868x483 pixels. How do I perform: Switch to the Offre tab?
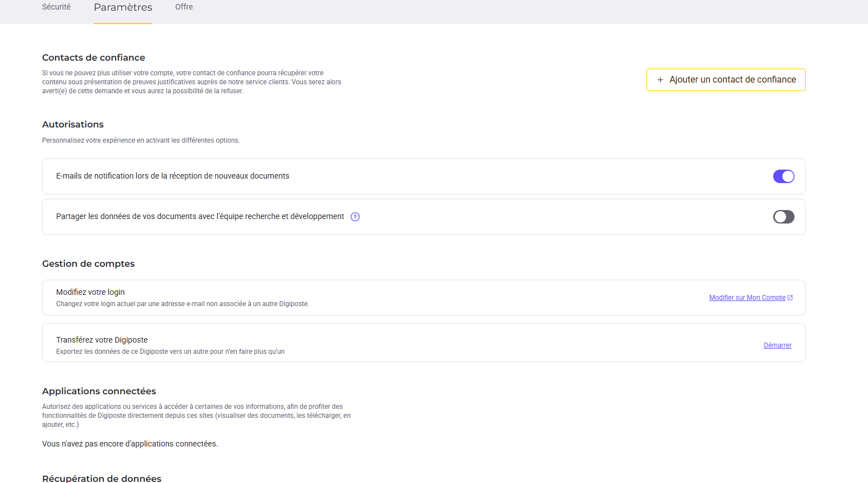[x=184, y=7]
